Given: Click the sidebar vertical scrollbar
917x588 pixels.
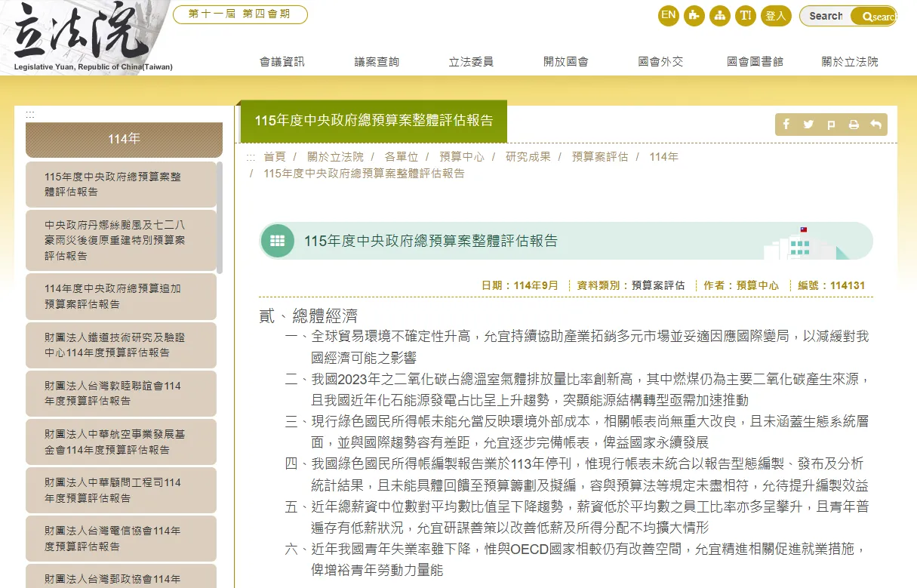Looking at the screenshot, I should click(220, 217).
